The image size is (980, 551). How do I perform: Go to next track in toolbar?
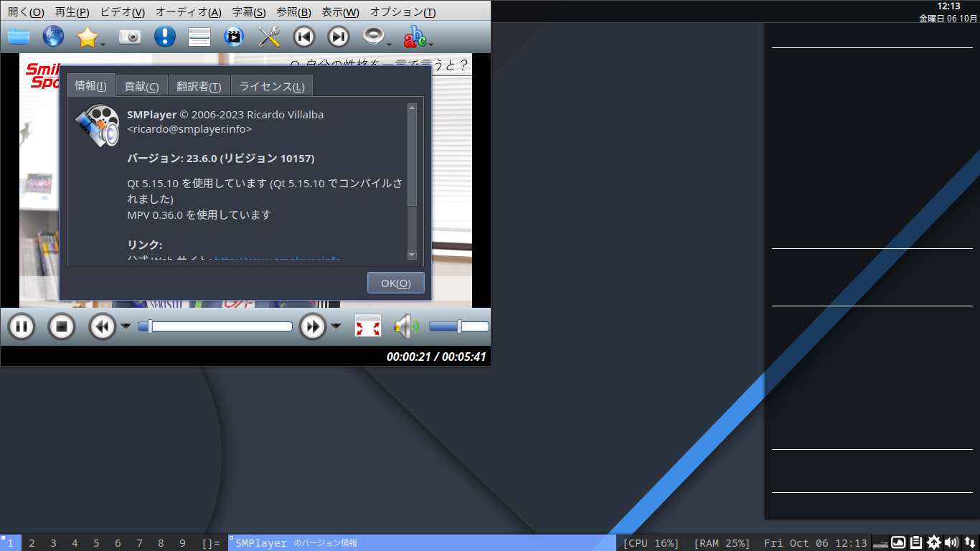tap(339, 36)
